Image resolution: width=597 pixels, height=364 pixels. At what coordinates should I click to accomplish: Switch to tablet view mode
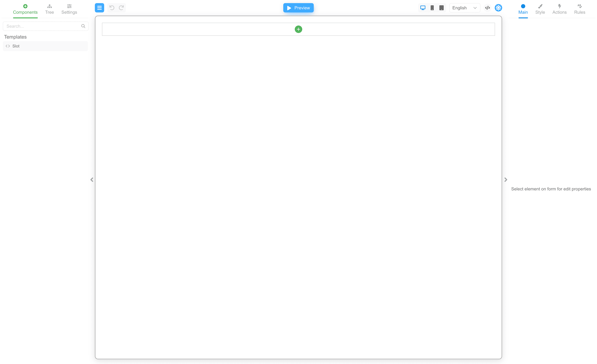tap(441, 8)
